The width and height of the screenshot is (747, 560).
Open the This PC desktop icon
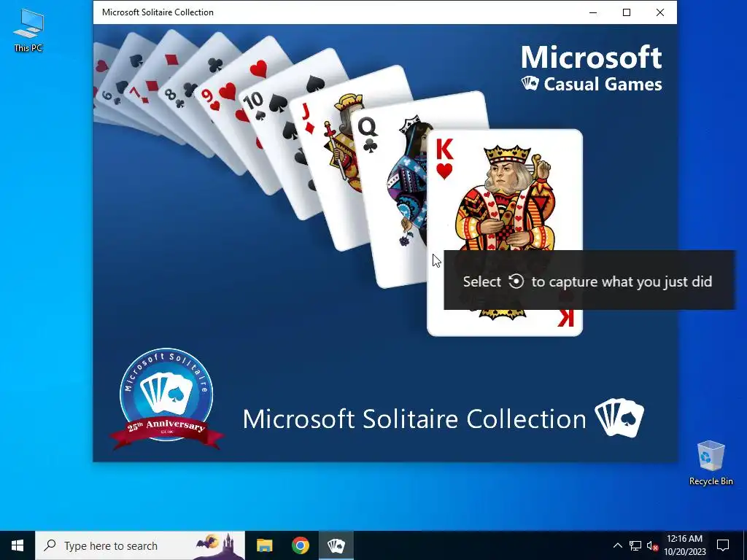(x=28, y=31)
